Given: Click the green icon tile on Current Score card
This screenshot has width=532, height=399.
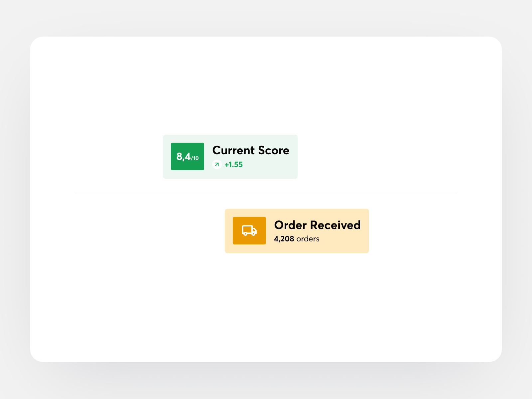Looking at the screenshot, I should tap(187, 157).
